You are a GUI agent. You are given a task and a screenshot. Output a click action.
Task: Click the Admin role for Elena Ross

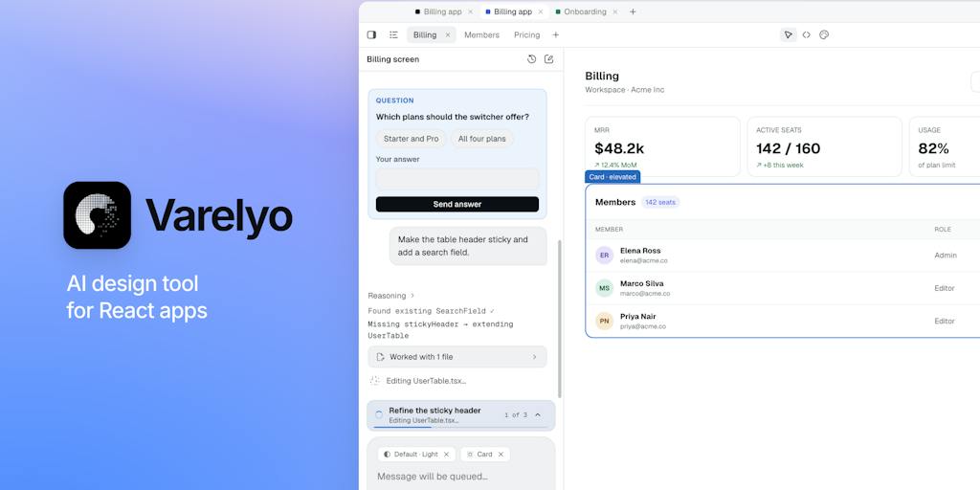click(946, 255)
